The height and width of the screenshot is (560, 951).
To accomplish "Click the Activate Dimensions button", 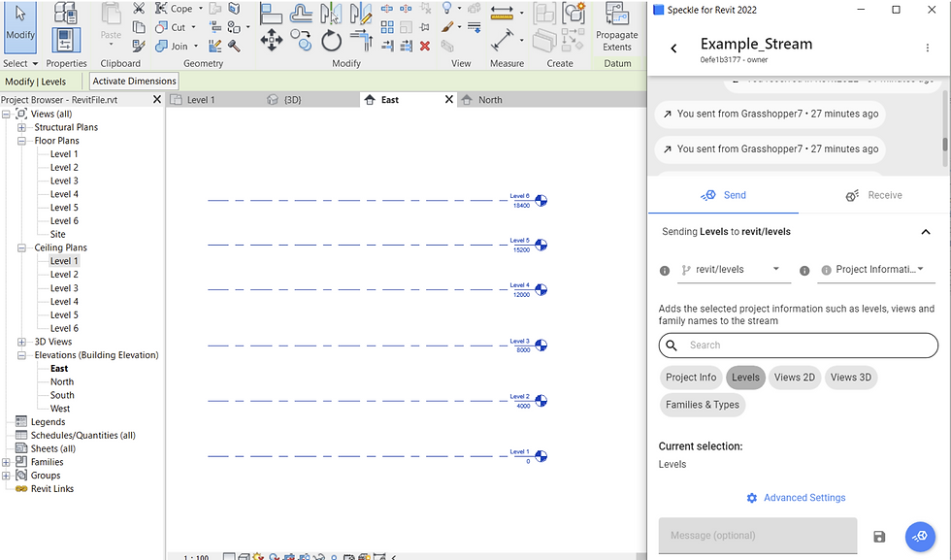I will [134, 82].
